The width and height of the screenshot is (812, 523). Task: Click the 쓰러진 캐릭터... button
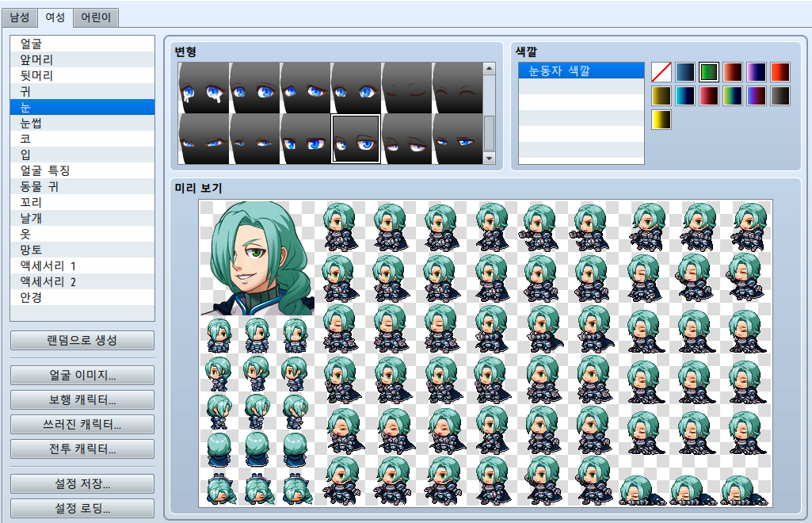tap(82, 425)
